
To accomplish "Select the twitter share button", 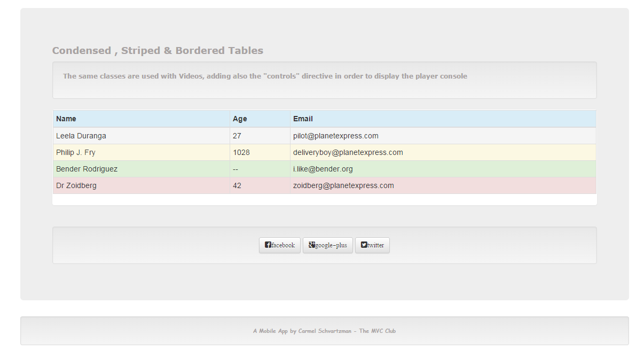I will coord(372,245).
